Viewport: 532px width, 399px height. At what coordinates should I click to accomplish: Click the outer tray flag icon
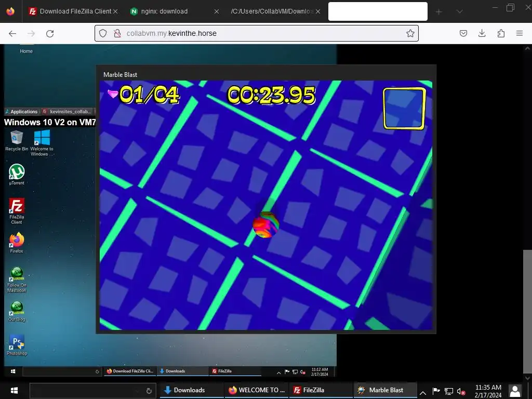(x=436, y=391)
